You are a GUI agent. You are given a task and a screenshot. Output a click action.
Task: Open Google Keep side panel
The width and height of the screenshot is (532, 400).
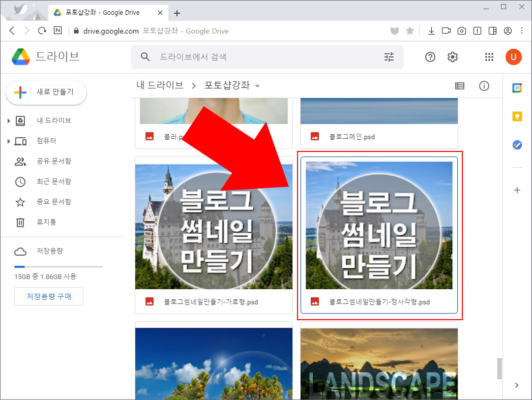tap(517, 116)
